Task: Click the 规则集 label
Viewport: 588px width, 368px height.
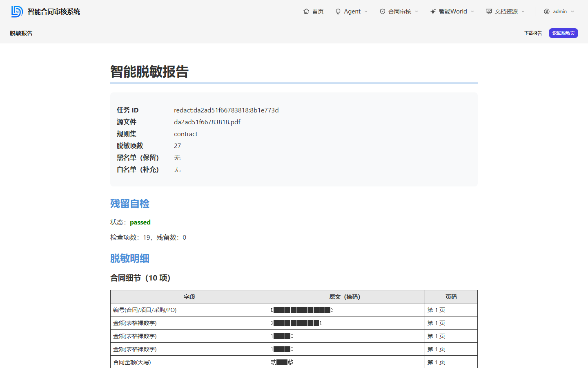Action: pos(127,134)
